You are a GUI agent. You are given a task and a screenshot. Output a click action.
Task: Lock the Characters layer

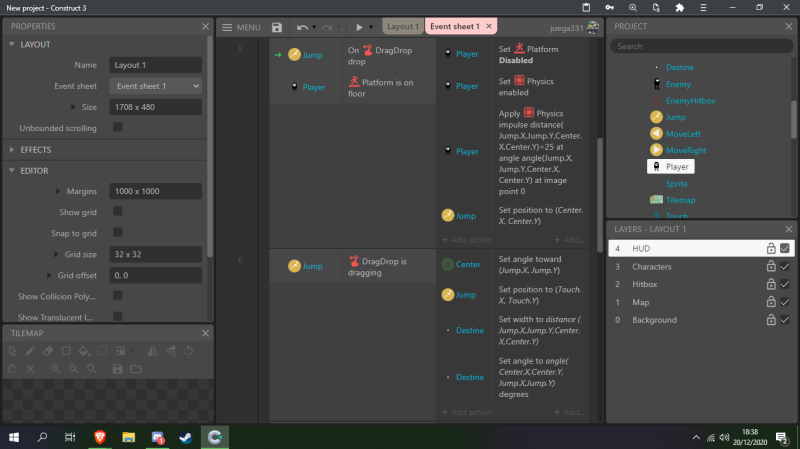(x=771, y=266)
